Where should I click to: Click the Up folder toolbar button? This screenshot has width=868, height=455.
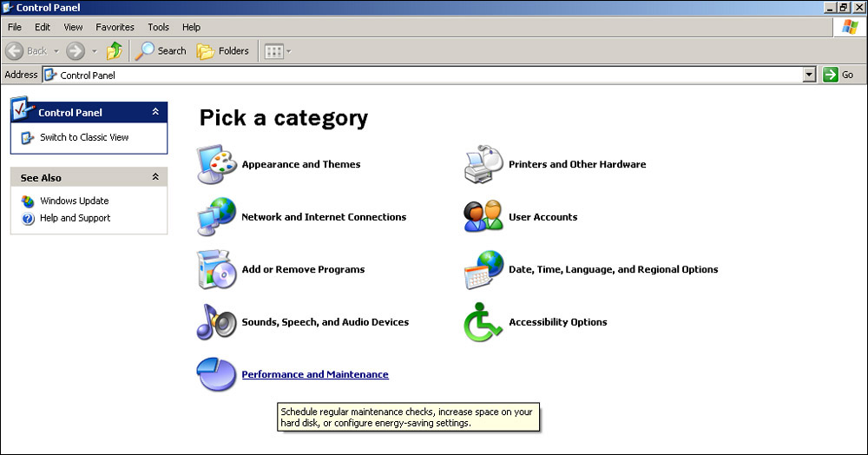[115, 51]
